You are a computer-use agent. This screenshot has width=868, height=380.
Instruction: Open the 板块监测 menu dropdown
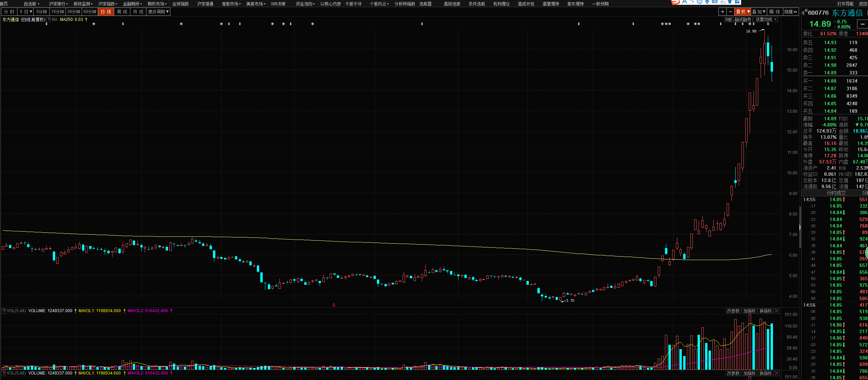click(83, 4)
